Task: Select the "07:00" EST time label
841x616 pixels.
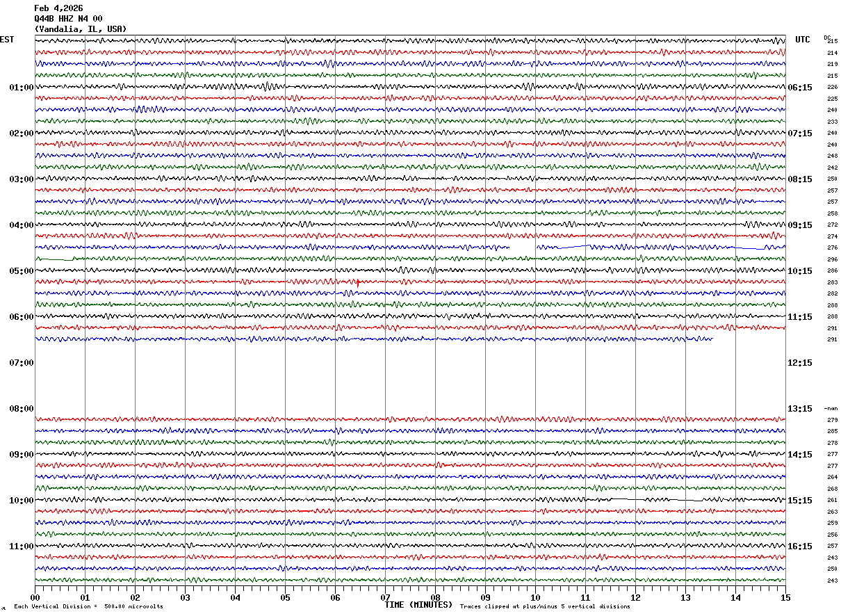Action: (x=22, y=363)
